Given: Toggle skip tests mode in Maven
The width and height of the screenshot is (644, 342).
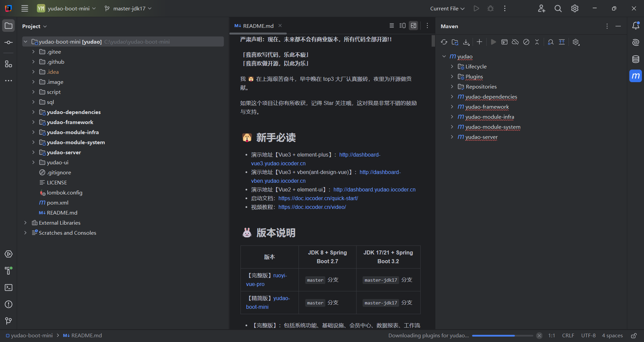Looking at the screenshot, I should coord(526,42).
